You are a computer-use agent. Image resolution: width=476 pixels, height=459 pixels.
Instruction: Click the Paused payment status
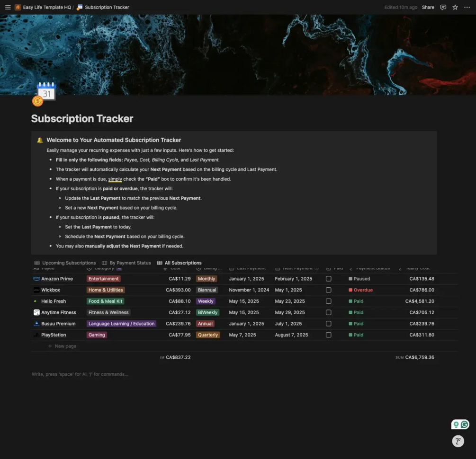coord(359,279)
